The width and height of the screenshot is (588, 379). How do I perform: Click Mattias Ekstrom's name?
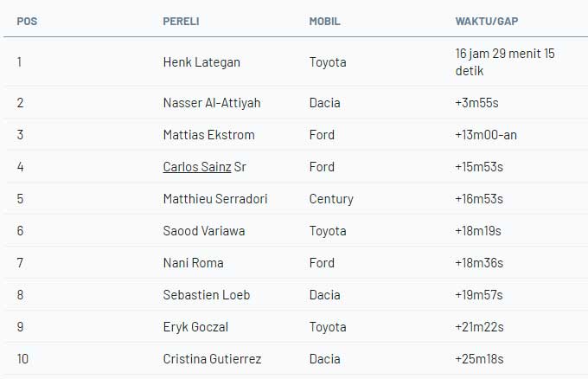(x=208, y=135)
